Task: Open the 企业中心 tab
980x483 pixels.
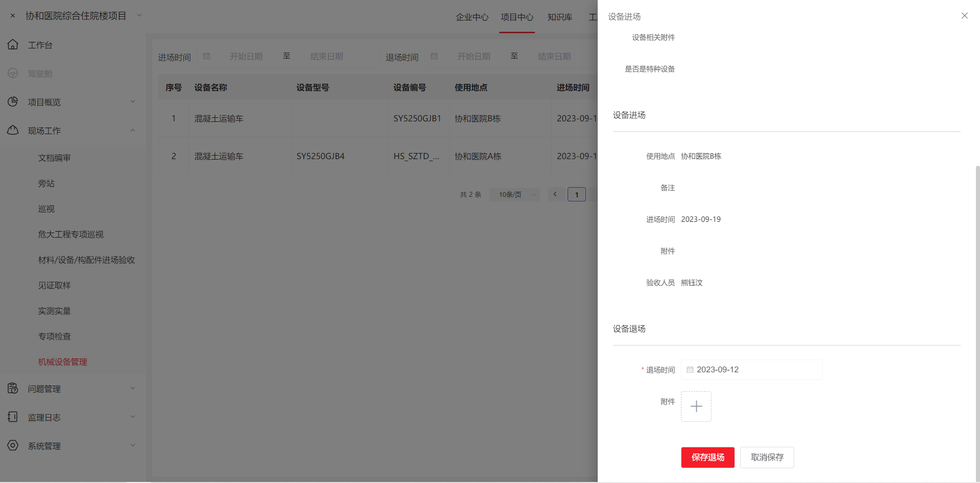Action: click(472, 17)
